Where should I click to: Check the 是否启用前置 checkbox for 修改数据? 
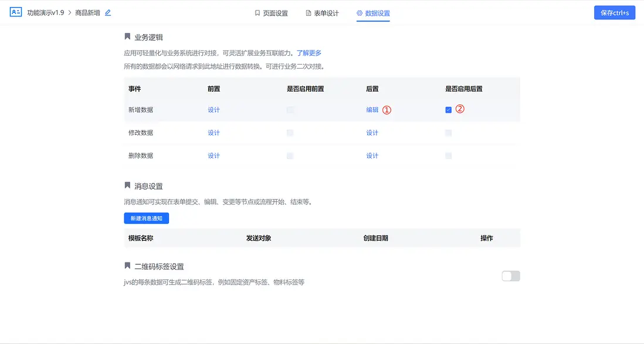[x=290, y=132]
